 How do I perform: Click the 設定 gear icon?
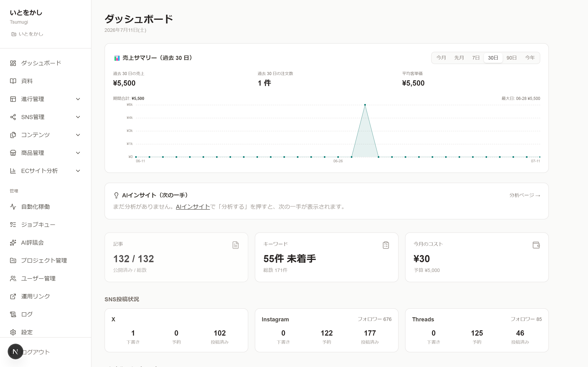pyautogui.click(x=13, y=332)
